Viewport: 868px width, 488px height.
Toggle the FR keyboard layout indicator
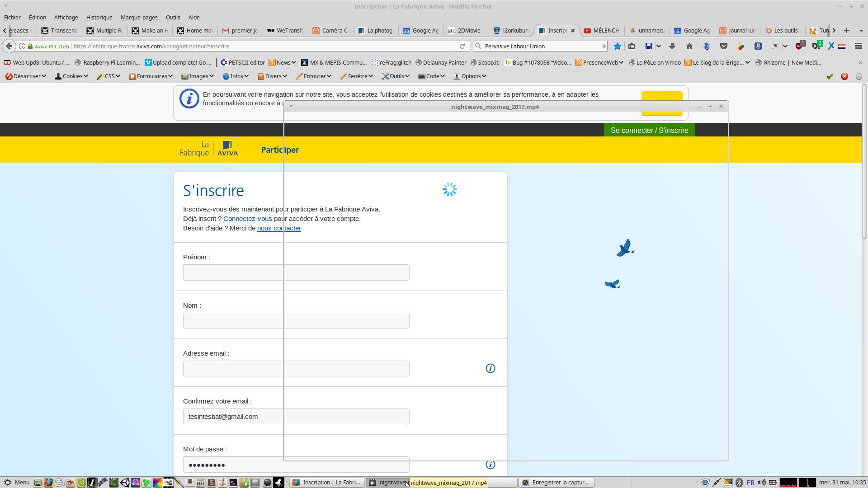[x=750, y=483]
